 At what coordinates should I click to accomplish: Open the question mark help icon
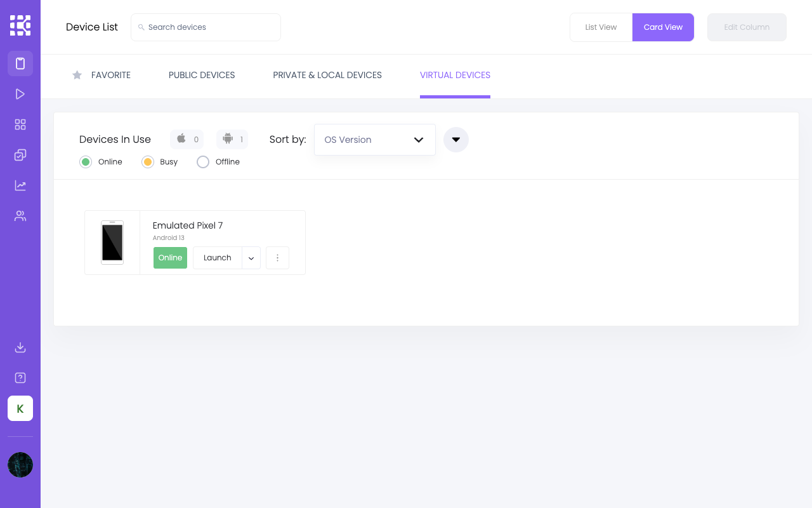20,378
